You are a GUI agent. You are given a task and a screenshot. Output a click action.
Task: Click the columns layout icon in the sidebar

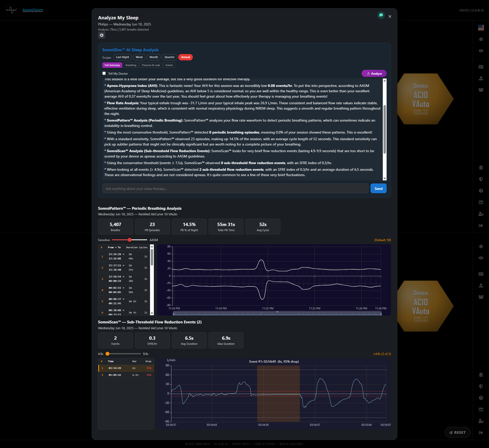481,202
